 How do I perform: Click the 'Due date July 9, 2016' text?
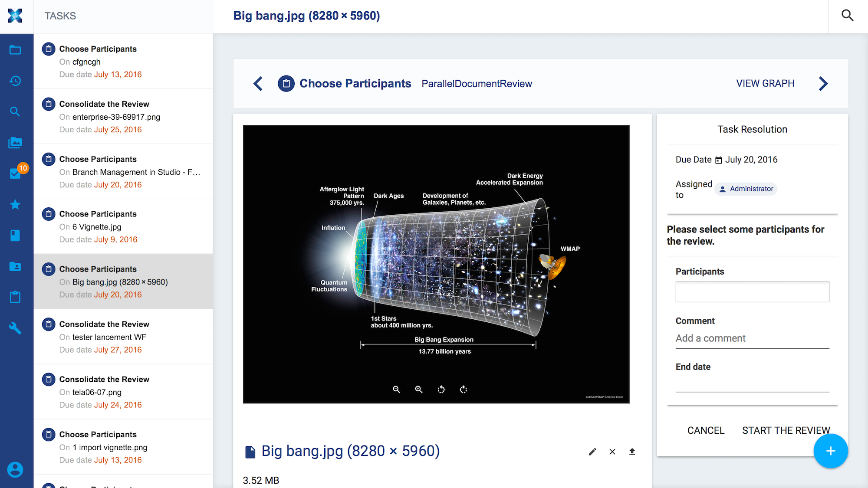tap(98, 239)
